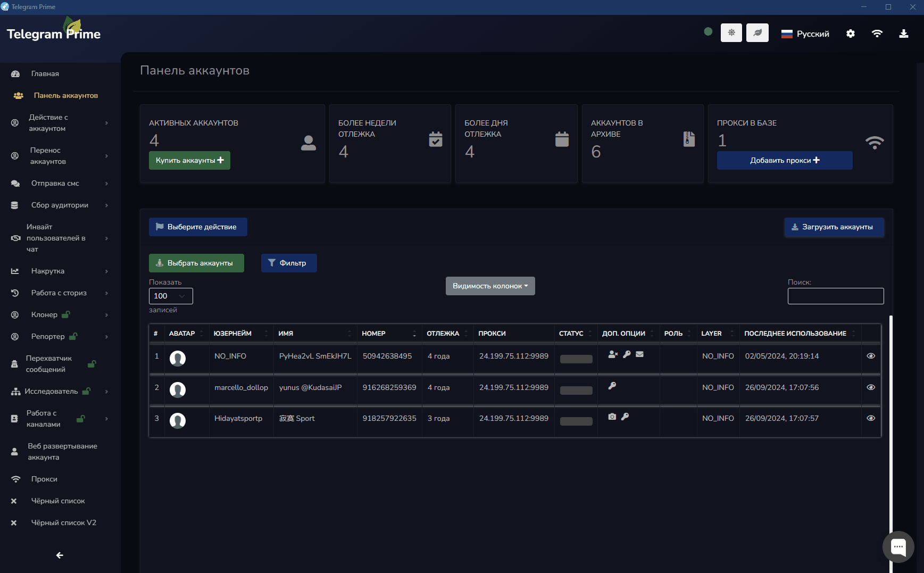924x573 pixels.
Task: Click the Поиск search field
Action: 835,296
